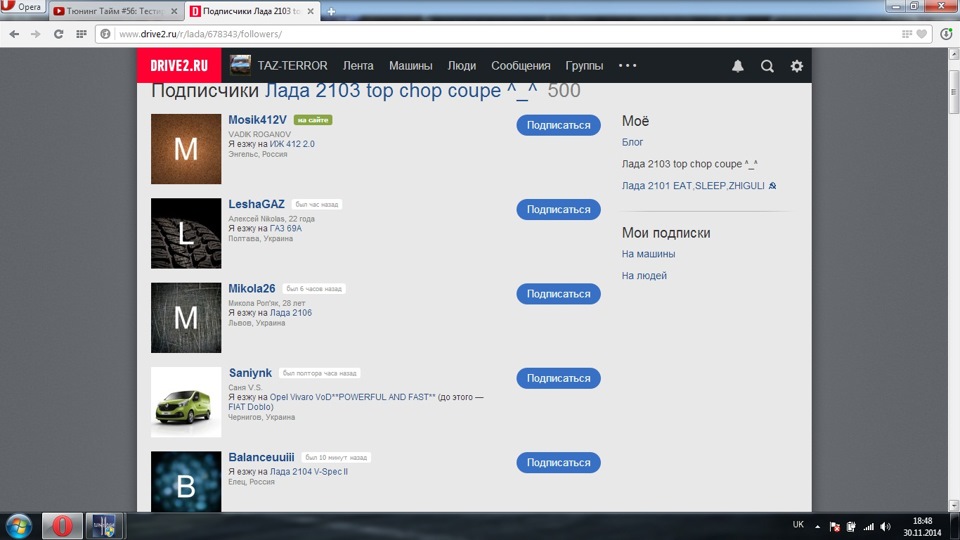Open Balanceuuiii username link
This screenshot has width=960, height=540.
(261, 457)
